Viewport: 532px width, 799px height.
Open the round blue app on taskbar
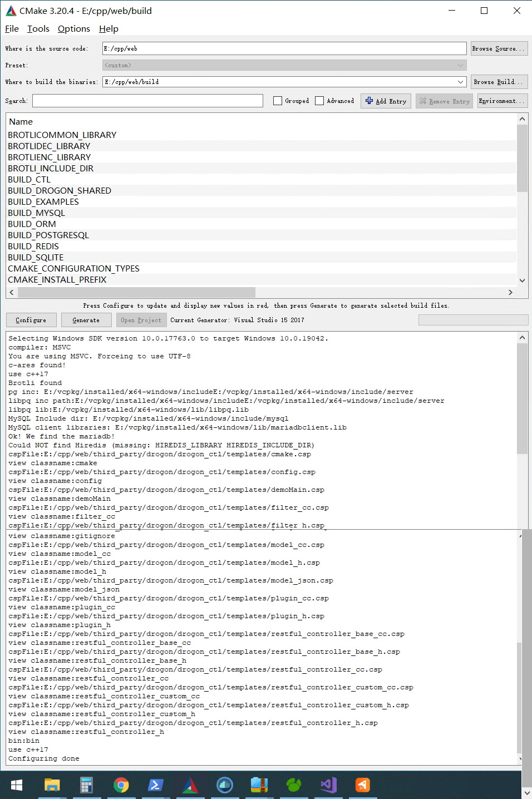click(225, 785)
